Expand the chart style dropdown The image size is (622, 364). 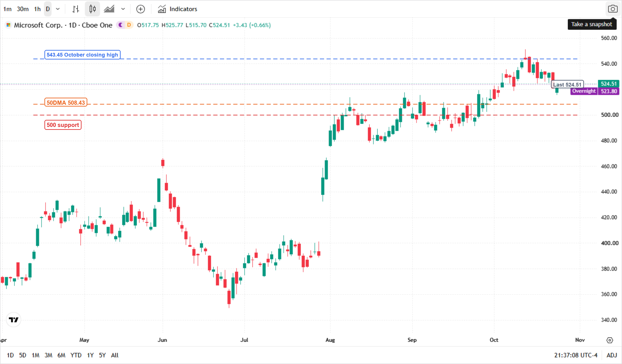tap(123, 9)
